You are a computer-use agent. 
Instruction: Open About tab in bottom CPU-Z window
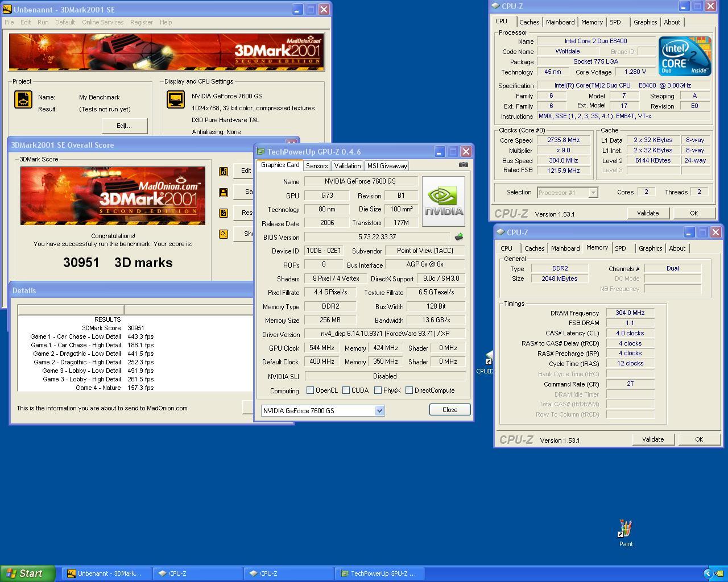pyautogui.click(x=677, y=248)
